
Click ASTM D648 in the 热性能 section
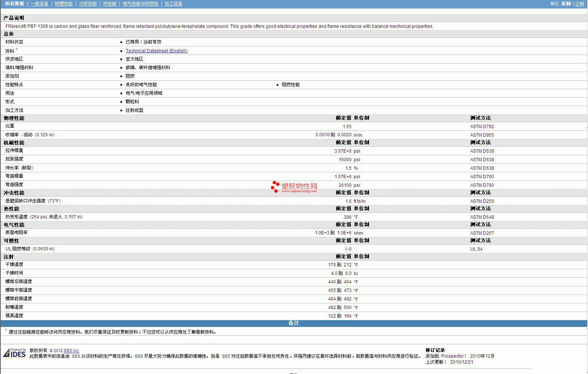pos(482,217)
